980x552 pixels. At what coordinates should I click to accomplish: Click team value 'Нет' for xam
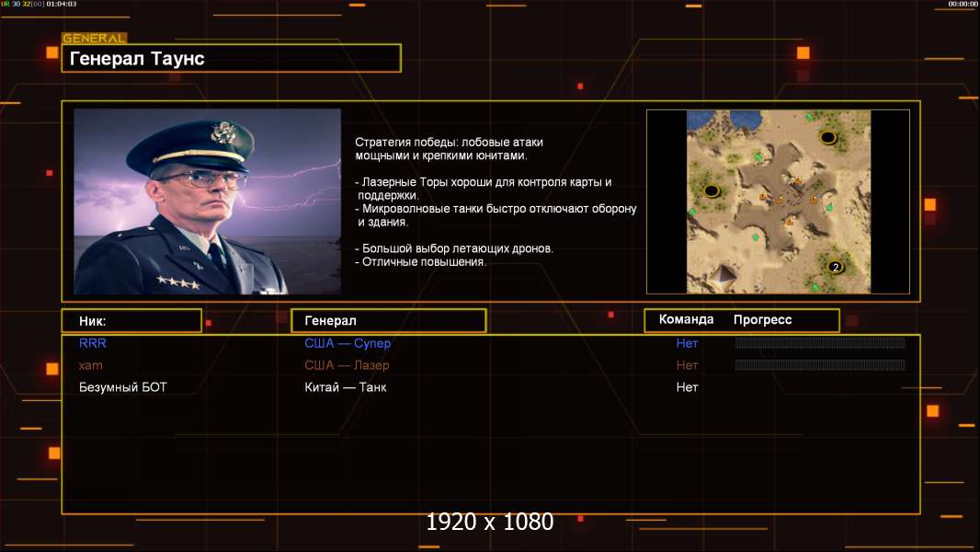tap(687, 365)
